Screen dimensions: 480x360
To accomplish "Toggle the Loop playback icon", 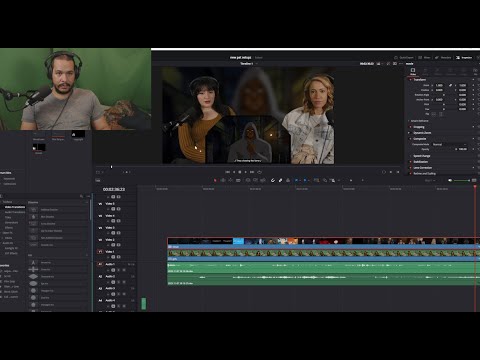I will pos(259,172).
